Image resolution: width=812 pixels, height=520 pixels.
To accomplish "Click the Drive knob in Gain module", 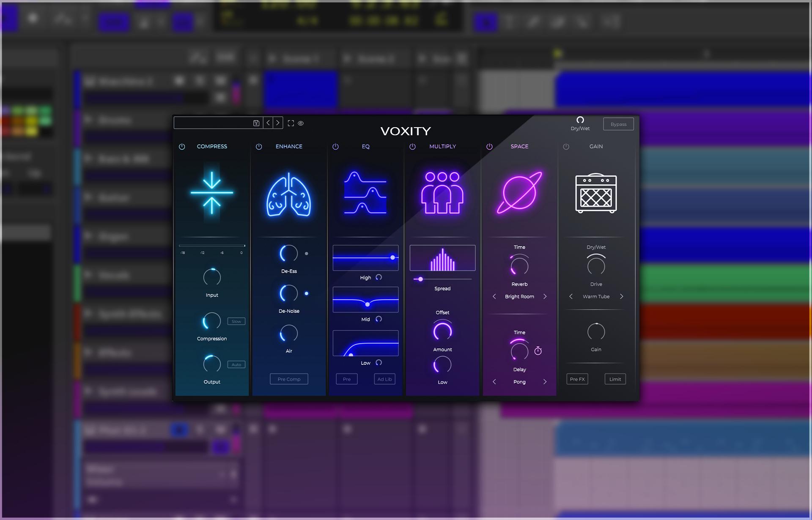I will (596, 266).
